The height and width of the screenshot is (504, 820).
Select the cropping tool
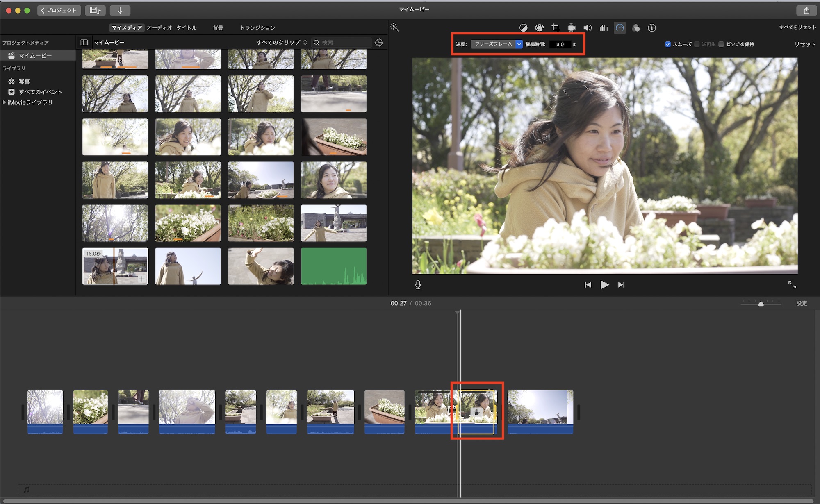(556, 28)
